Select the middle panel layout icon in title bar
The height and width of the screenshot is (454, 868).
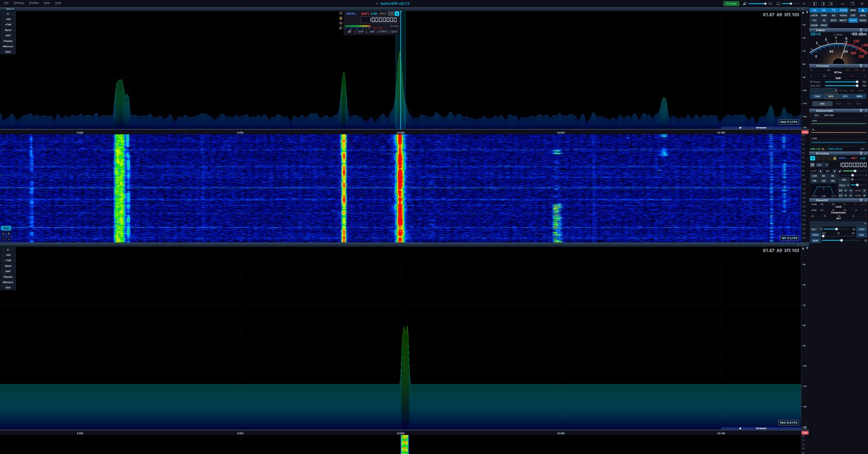click(822, 4)
